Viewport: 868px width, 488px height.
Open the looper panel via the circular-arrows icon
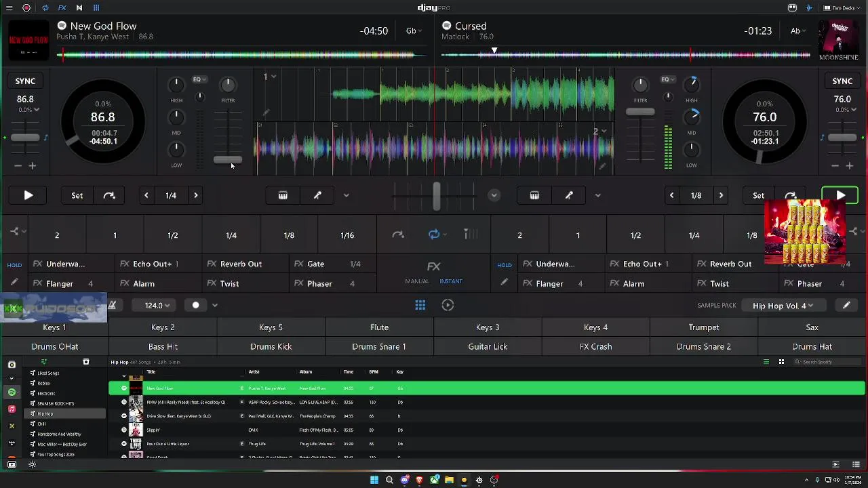[x=45, y=8]
